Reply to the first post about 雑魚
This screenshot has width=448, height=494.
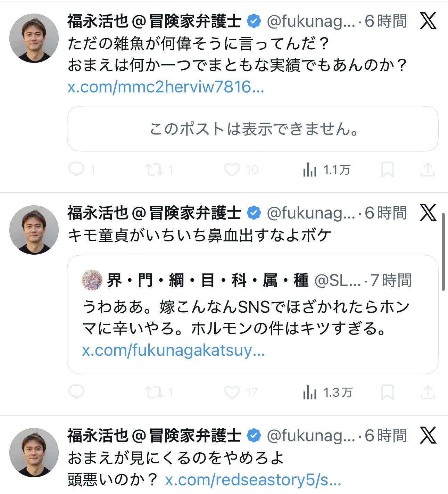pos(76,170)
